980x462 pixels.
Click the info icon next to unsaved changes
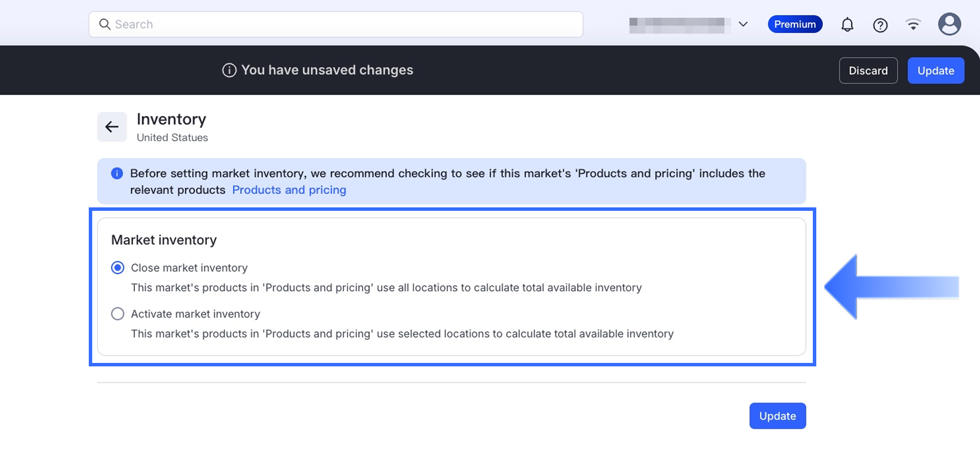pos(229,70)
